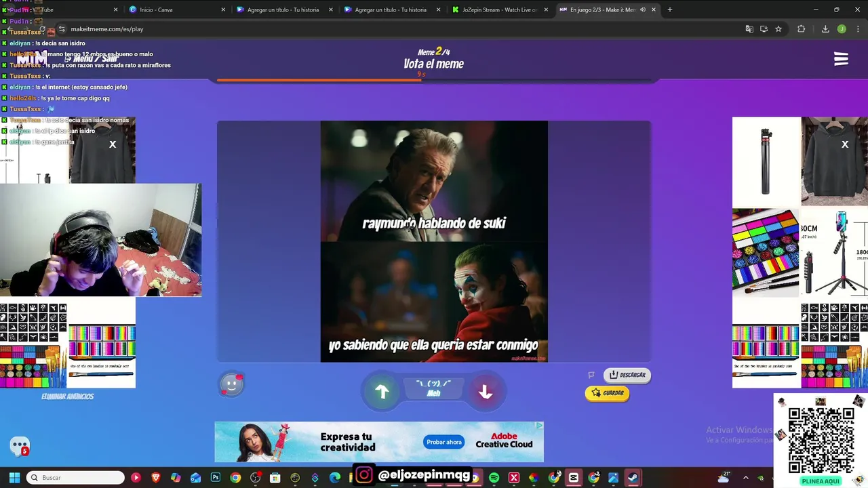Click the phone tripod ad image on right
The image size is (868, 488).
(x=835, y=252)
